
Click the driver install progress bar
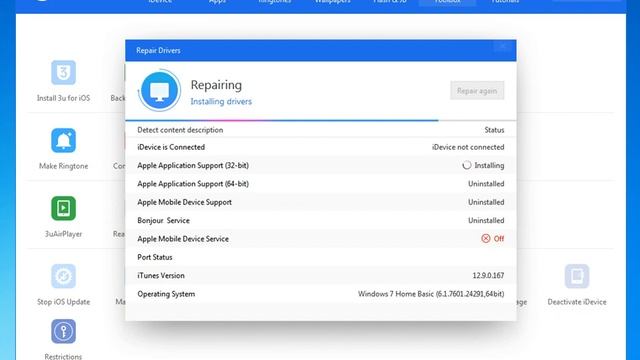click(321, 120)
